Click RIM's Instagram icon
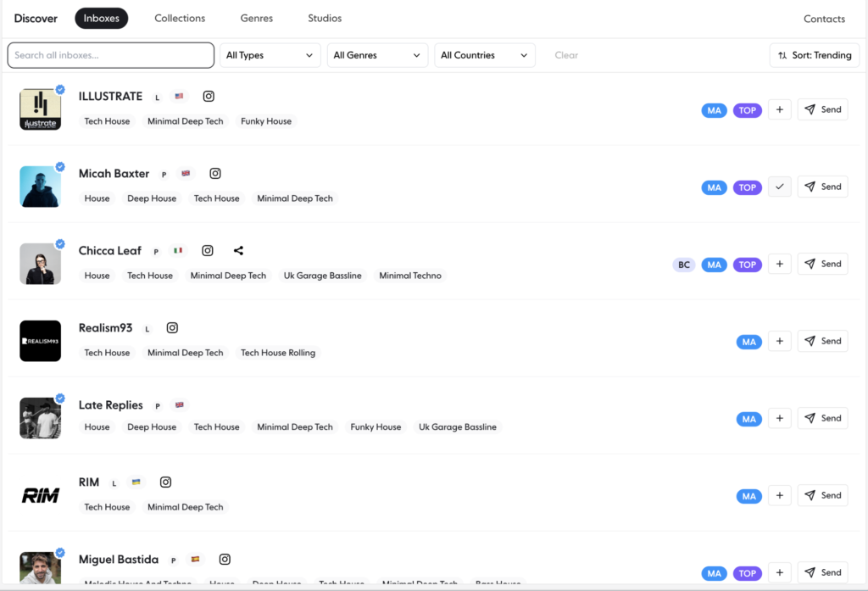This screenshot has height=591, width=868. (x=166, y=482)
